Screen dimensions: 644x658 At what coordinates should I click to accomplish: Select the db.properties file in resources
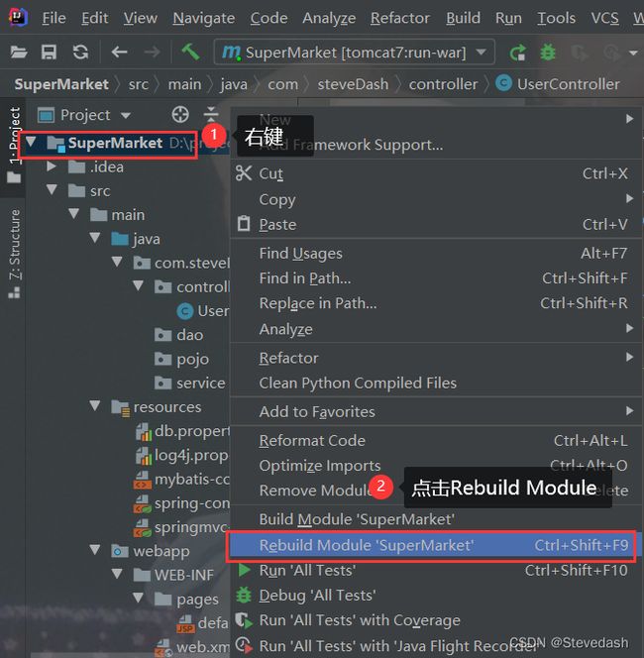[183, 431]
